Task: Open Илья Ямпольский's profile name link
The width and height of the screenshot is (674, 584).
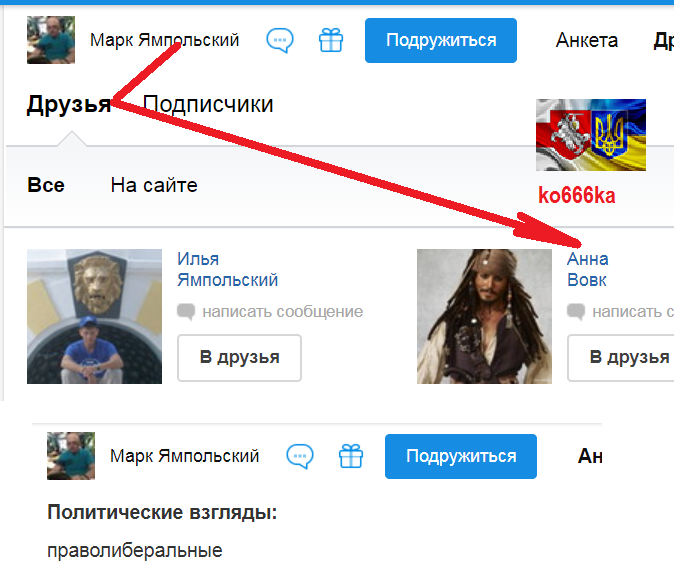Action: [227, 270]
